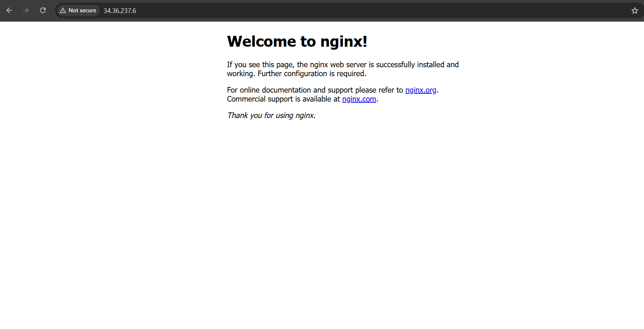Viewport: 644px width, 329px height.
Task: Open the Not secure site info badge
Action: tap(78, 10)
